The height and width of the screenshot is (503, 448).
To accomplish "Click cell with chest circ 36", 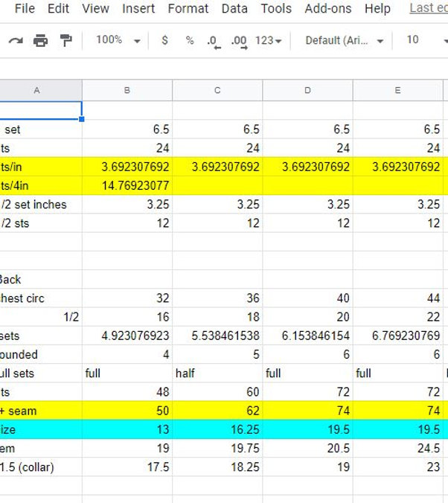I will coord(217,298).
